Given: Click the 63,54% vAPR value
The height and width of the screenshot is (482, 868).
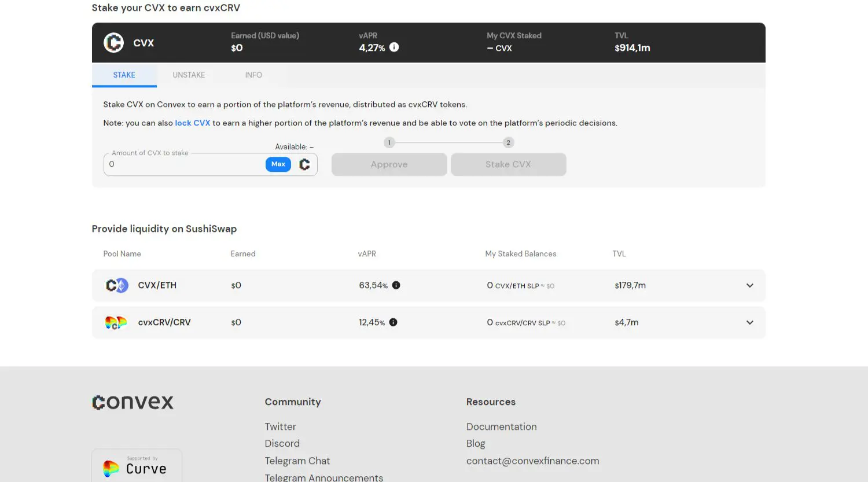Looking at the screenshot, I should [x=373, y=285].
